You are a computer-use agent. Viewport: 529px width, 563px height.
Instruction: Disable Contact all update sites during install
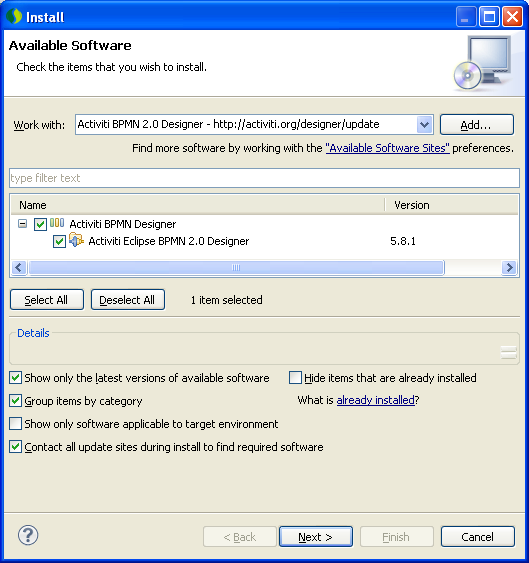point(15,447)
